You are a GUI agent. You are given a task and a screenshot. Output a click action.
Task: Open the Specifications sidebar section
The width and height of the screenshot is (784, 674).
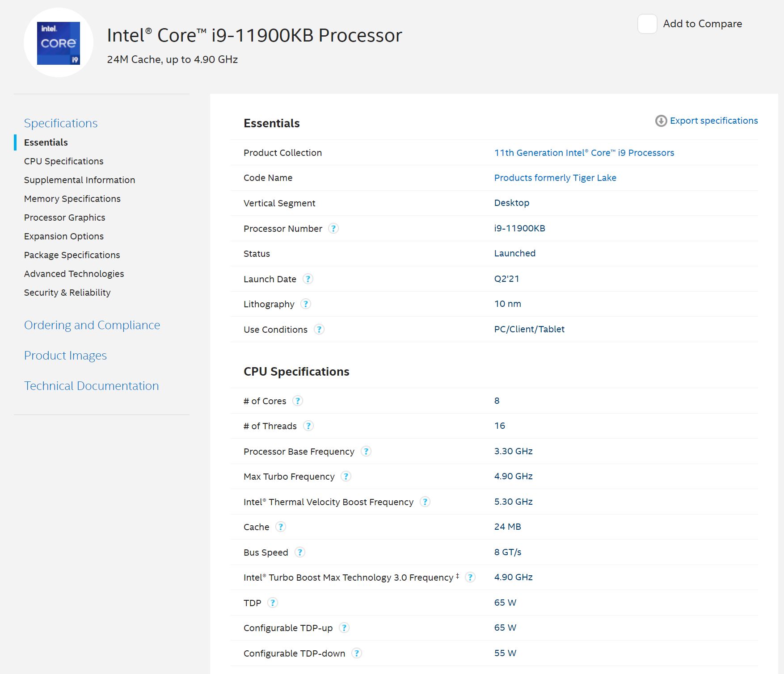tap(61, 123)
